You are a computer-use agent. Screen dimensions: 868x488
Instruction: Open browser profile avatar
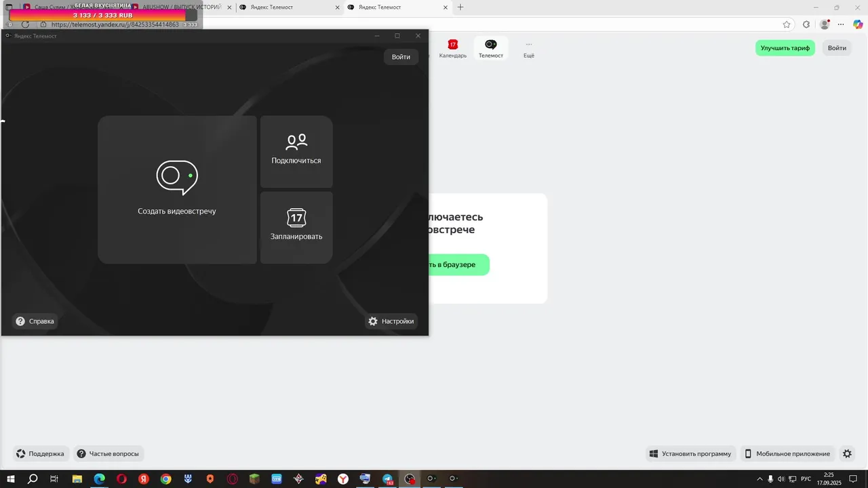click(x=825, y=24)
